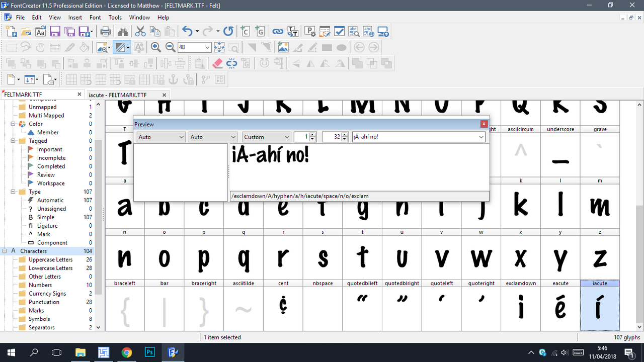Open the Undo history dropdown arrow

click(x=197, y=31)
